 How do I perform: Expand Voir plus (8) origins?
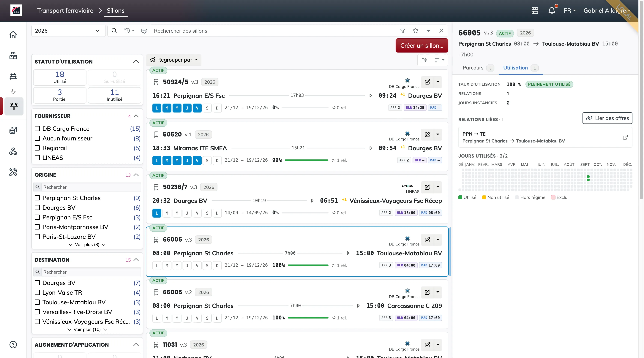(x=87, y=244)
